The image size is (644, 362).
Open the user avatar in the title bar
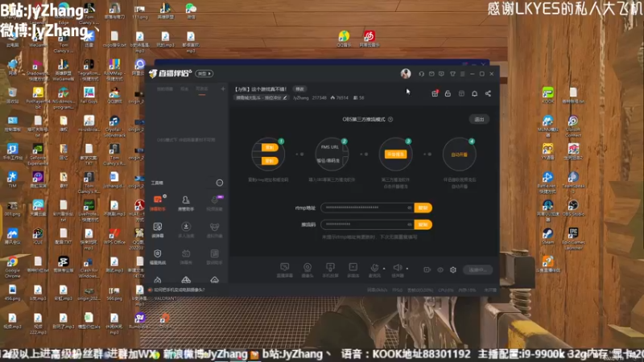pyautogui.click(x=406, y=73)
